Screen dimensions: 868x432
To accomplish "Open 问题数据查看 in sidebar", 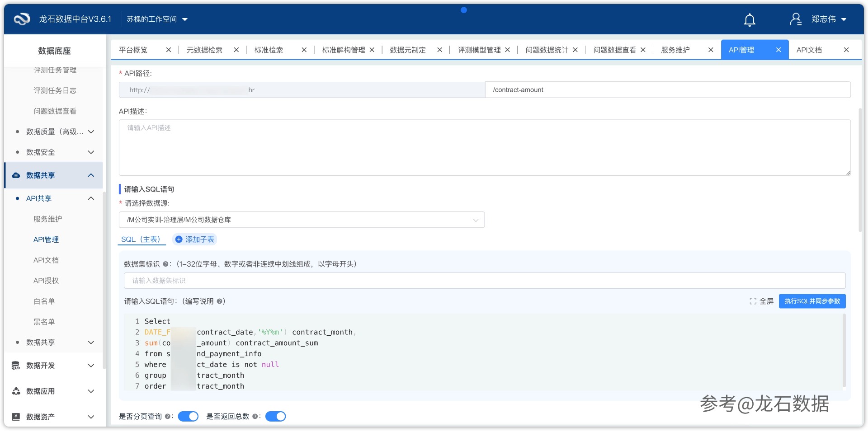I will (x=55, y=111).
